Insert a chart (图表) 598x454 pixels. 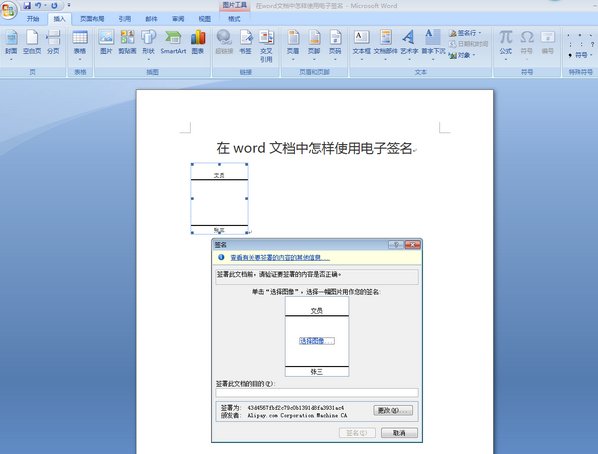(198, 42)
